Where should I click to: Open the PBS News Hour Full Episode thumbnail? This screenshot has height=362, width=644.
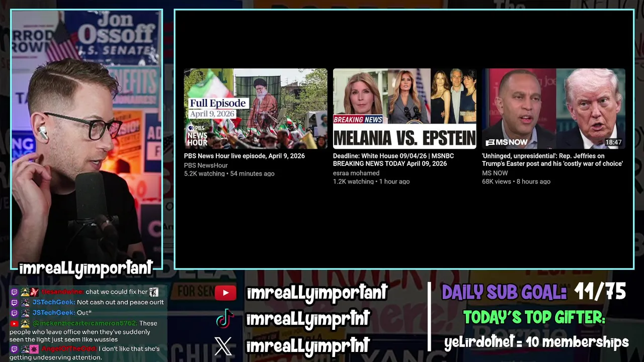point(256,109)
